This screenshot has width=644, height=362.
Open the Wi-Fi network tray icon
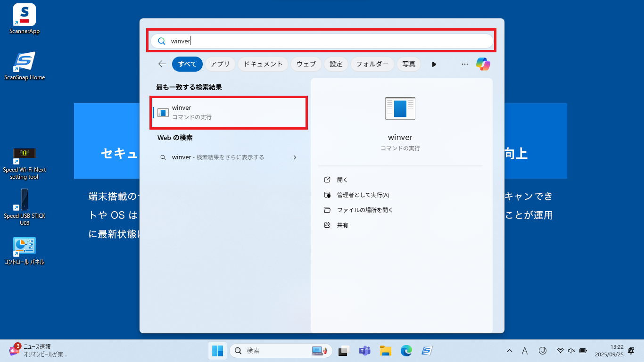(561, 351)
